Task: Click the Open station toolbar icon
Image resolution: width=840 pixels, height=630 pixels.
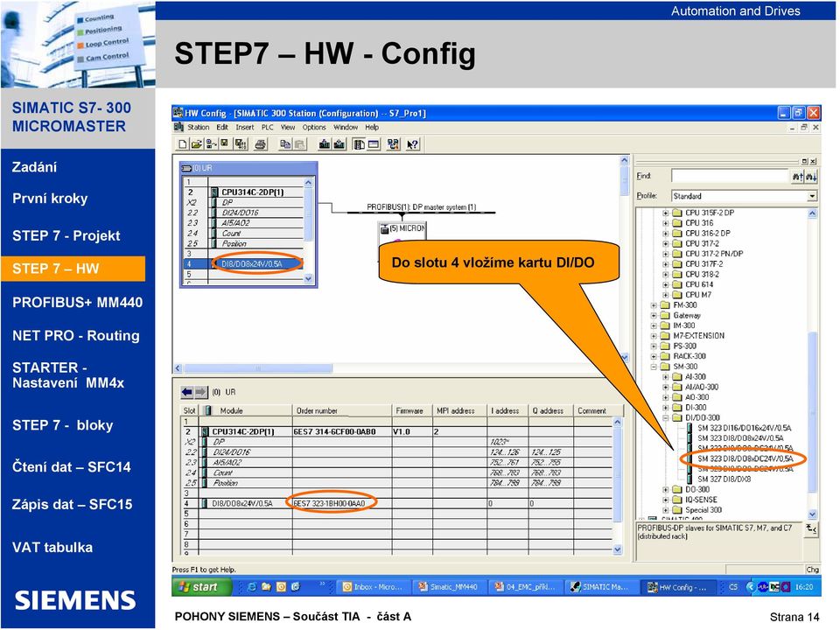Action: point(197,144)
